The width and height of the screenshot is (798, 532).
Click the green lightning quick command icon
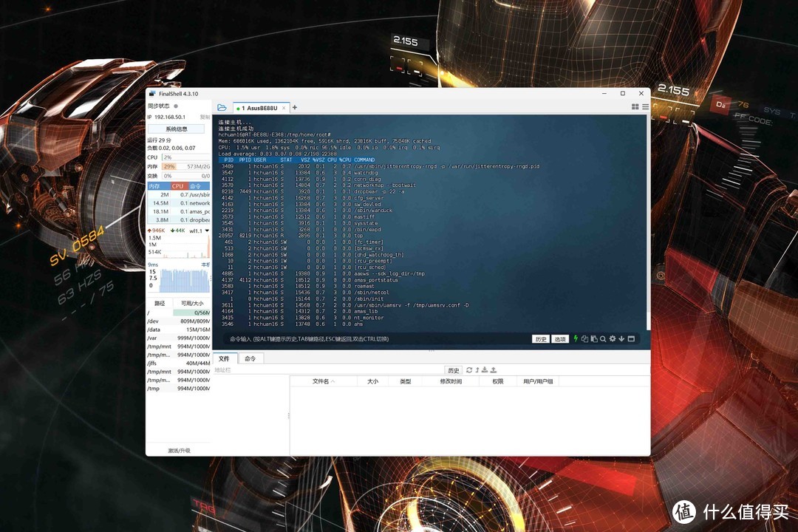(x=576, y=339)
